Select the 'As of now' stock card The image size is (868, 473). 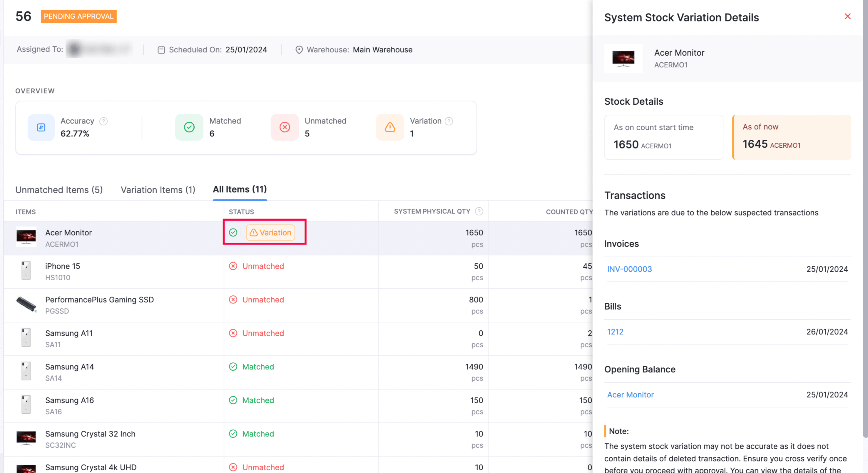point(792,137)
